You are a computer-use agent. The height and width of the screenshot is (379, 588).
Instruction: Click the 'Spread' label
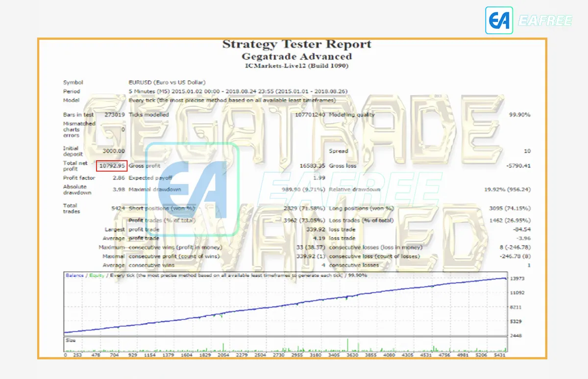tap(339, 151)
